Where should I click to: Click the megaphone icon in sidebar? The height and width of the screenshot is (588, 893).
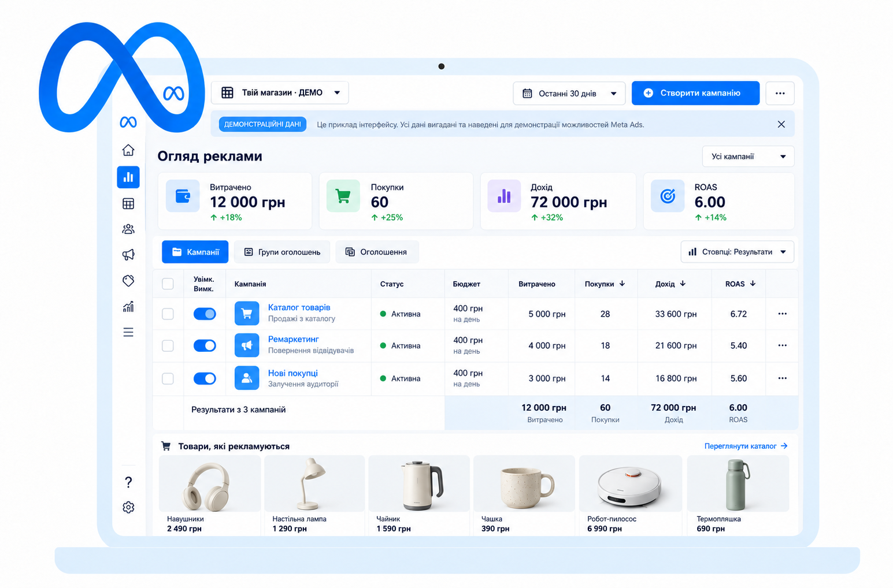tap(128, 255)
